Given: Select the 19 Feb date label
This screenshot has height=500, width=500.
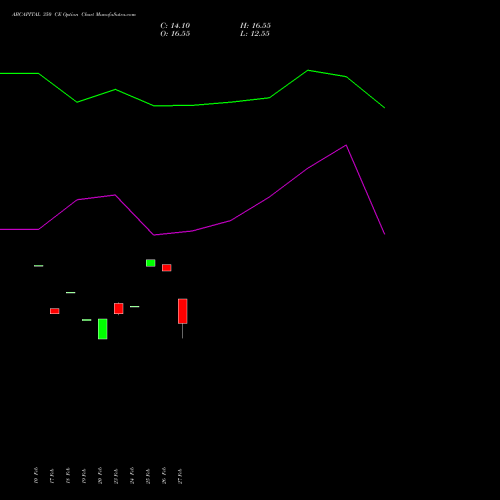Looking at the screenshot, I should coord(84,475).
